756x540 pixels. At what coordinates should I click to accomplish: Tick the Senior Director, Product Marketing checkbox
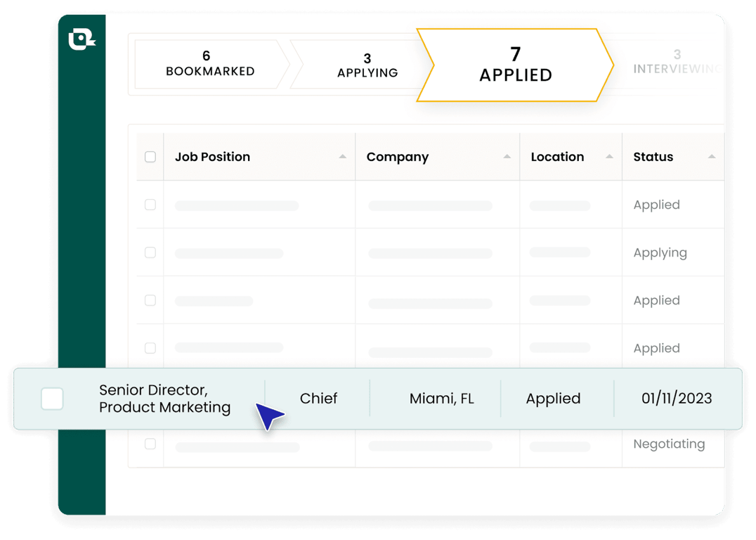pyautogui.click(x=52, y=399)
